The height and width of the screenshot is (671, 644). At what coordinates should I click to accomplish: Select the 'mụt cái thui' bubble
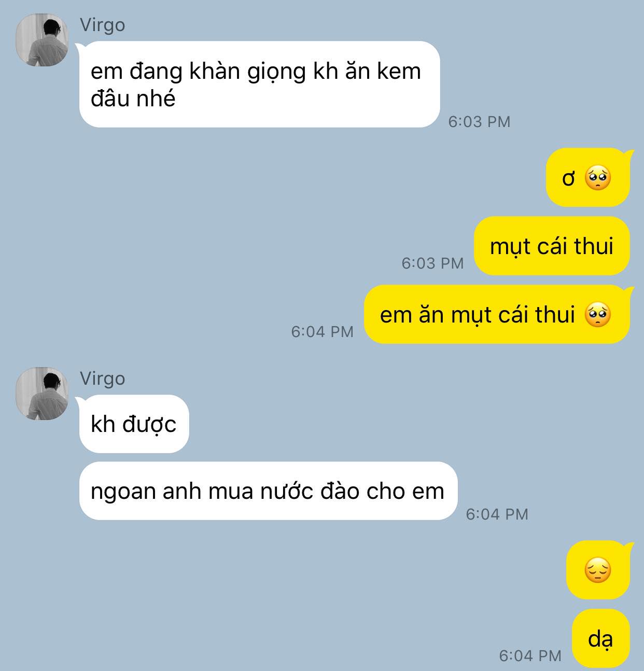pyautogui.click(x=552, y=246)
